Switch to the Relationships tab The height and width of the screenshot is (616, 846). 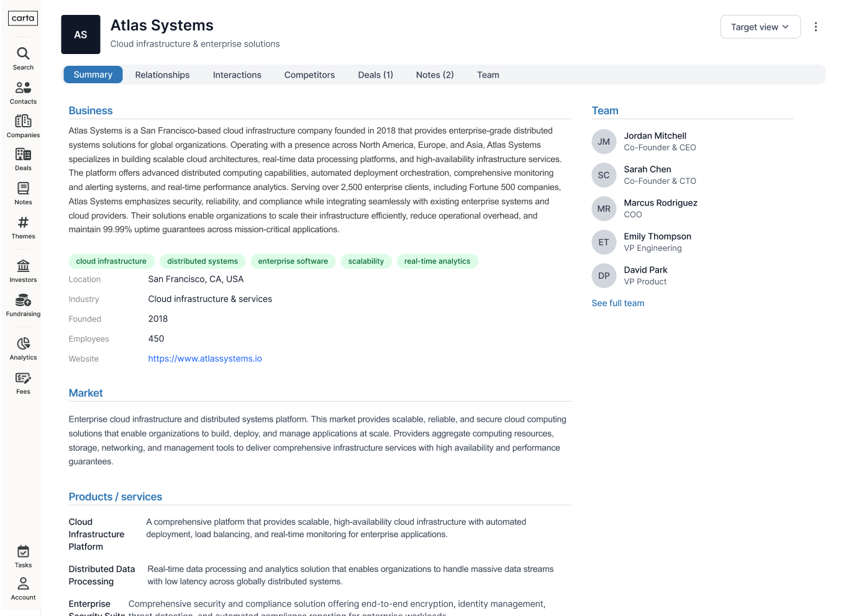tap(162, 75)
